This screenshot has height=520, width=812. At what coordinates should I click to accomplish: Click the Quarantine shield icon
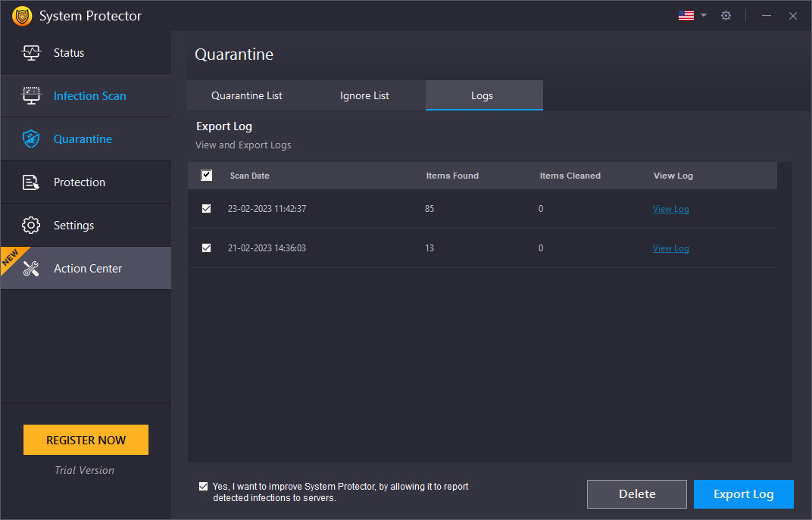(30, 139)
